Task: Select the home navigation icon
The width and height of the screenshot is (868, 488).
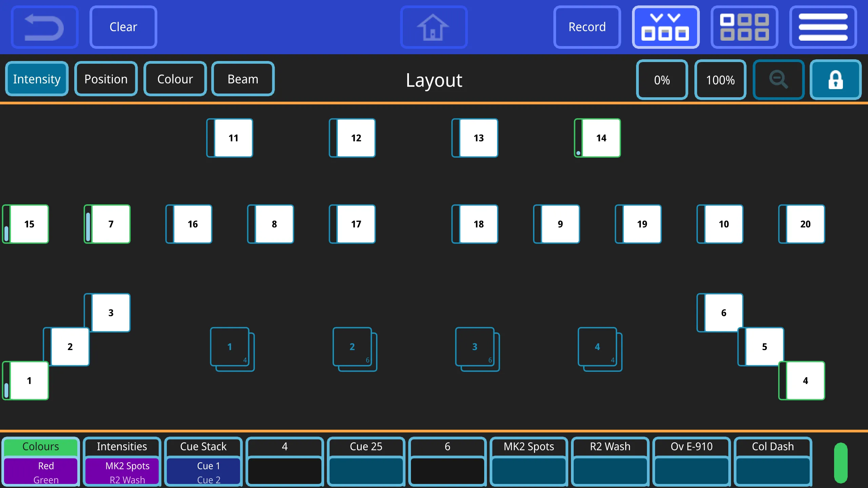Action: pos(433,27)
